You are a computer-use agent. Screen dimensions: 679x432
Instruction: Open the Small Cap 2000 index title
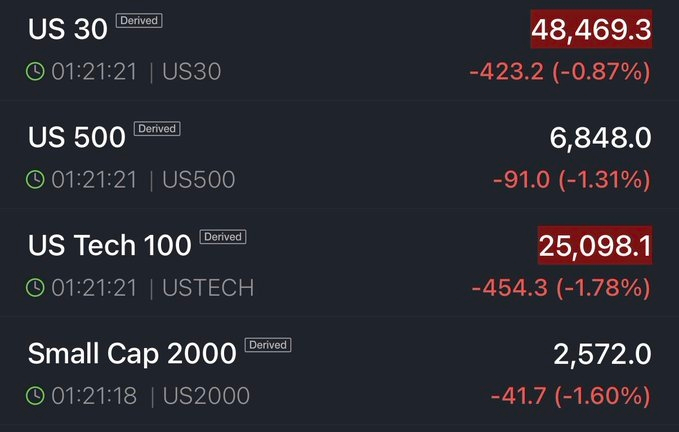[132, 354]
